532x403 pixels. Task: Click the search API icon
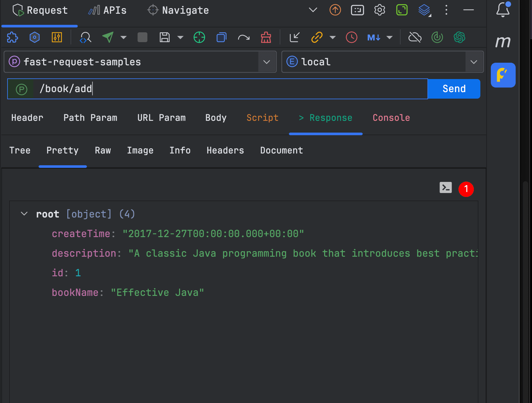86,37
